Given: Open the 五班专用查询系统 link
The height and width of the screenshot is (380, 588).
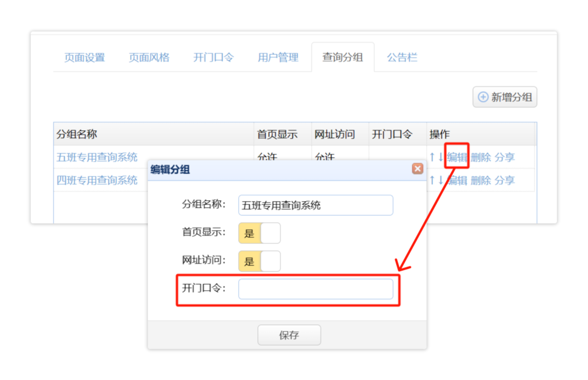Looking at the screenshot, I should coord(97,157).
